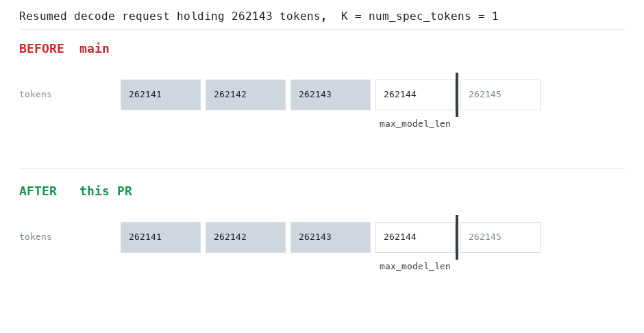Click the dark max_model_len marker bar in AFTER row

(457, 237)
